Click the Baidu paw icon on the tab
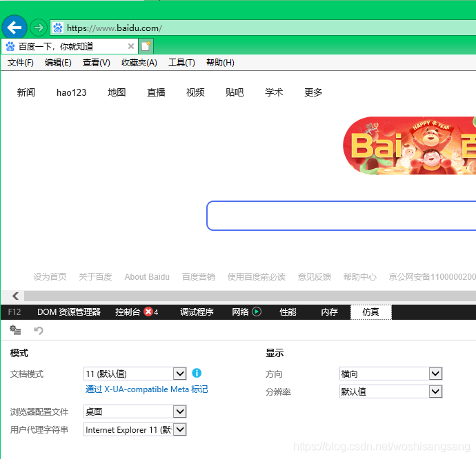The width and height of the screenshot is (476, 459). pos(10,46)
